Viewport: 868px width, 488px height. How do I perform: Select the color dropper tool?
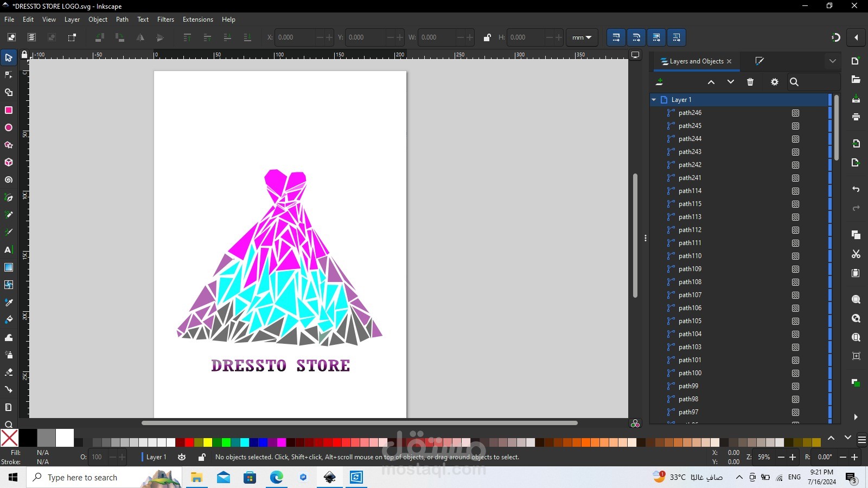(9, 302)
